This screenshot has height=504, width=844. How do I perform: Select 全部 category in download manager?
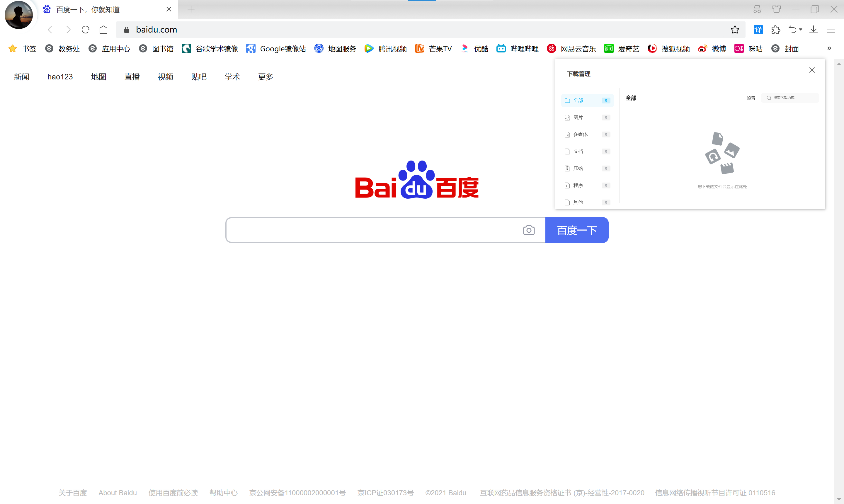pyautogui.click(x=587, y=100)
